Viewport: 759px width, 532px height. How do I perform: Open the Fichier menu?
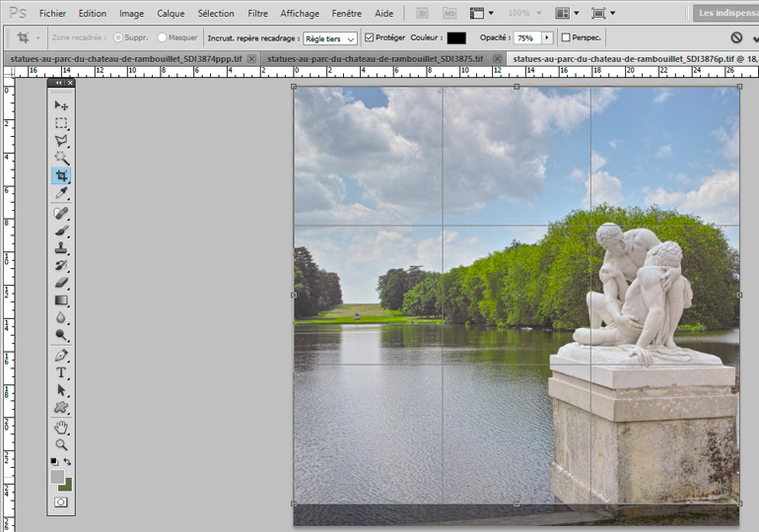click(53, 14)
